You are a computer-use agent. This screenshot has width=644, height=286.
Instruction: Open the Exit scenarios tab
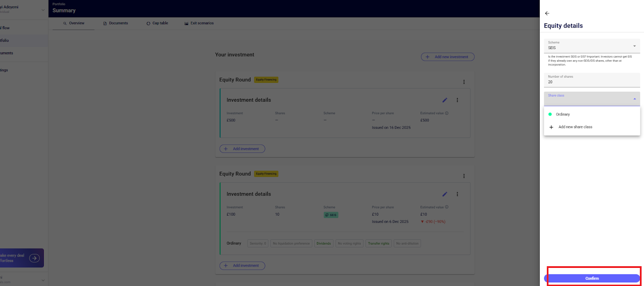199,23
